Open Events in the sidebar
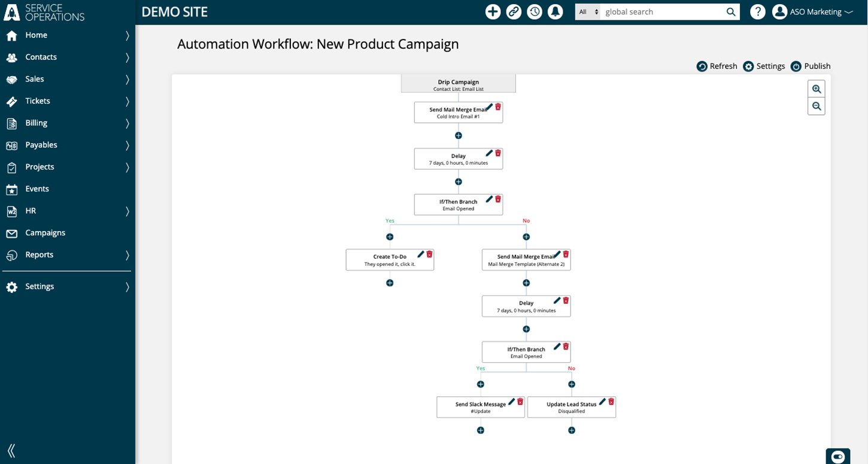Image resolution: width=868 pixels, height=464 pixels. click(x=37, y=189)
